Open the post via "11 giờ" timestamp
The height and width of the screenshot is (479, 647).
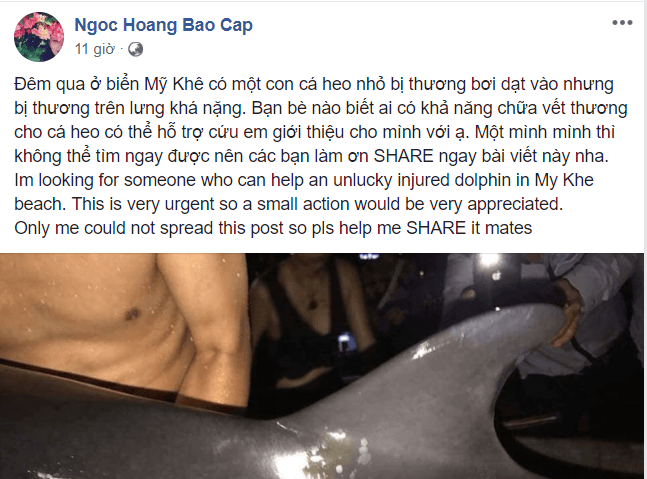point(94,49)
